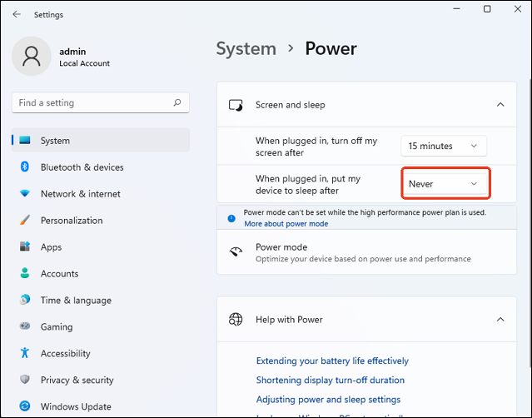The height and width of the screenshot is (418, 532).
Task: Click the Network & internet Wi-Fi icon
Action: [x=25, y=194]
